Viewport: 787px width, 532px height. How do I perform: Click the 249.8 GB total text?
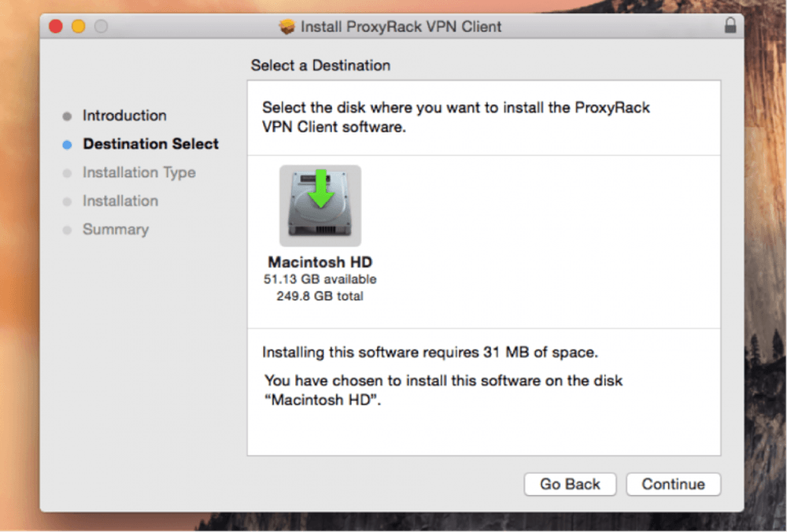pyautogui.click(x=320, y=296)
